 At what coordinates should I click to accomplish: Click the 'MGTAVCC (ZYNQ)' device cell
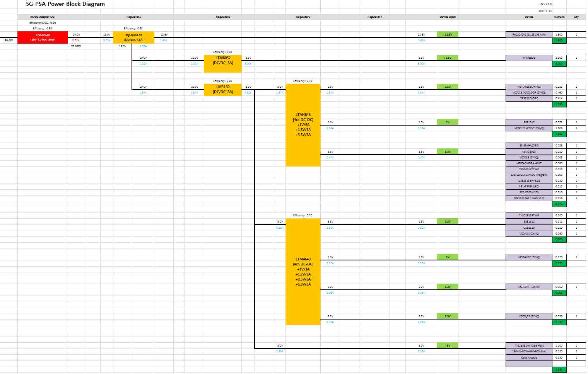529,257
